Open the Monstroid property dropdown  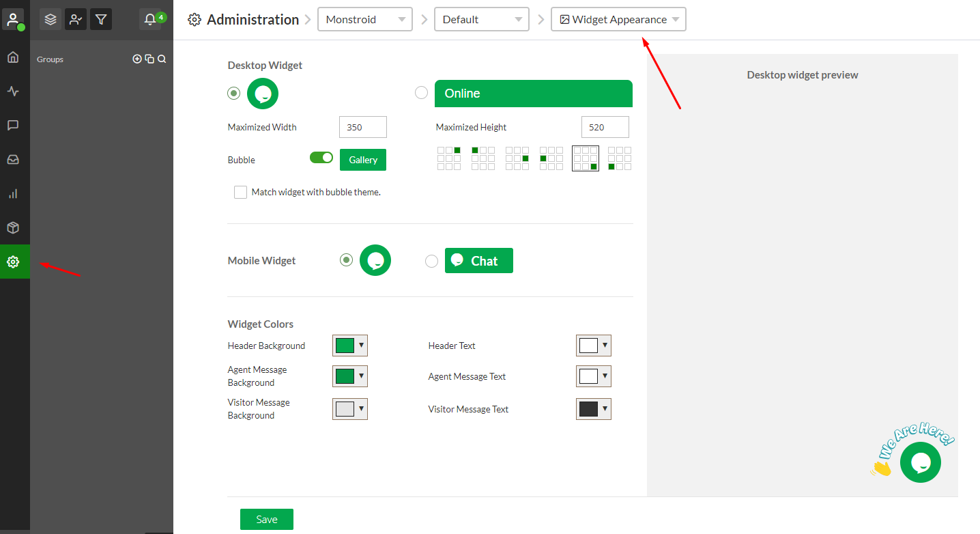tap(365, 19)
